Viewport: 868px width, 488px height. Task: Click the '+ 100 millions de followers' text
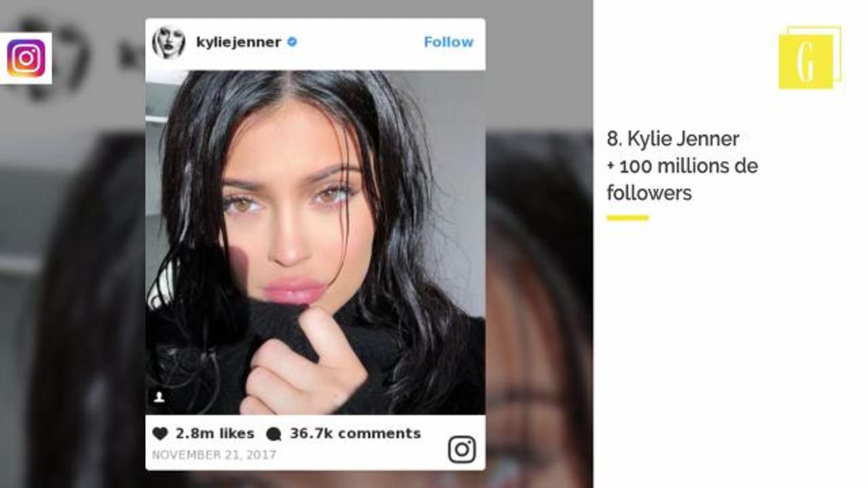[682, 180]
